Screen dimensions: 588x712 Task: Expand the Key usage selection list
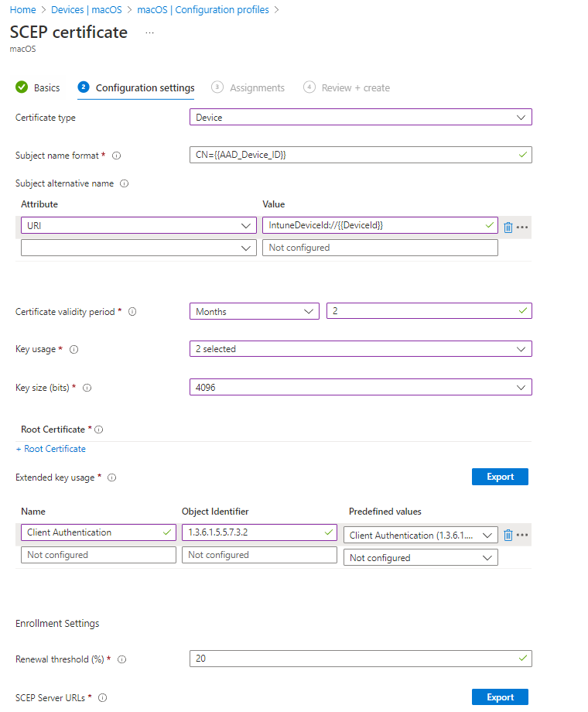tap(361, 348)
